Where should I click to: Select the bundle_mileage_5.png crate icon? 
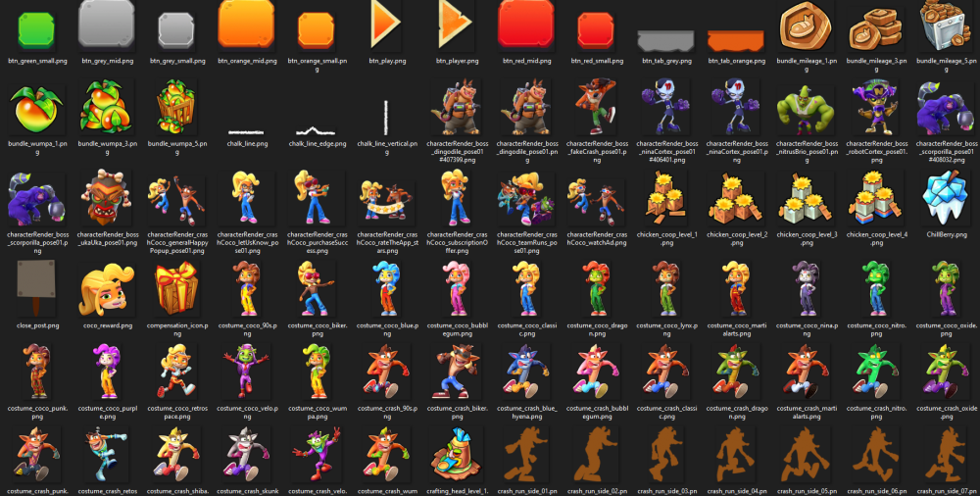click(x=946, y=25)
